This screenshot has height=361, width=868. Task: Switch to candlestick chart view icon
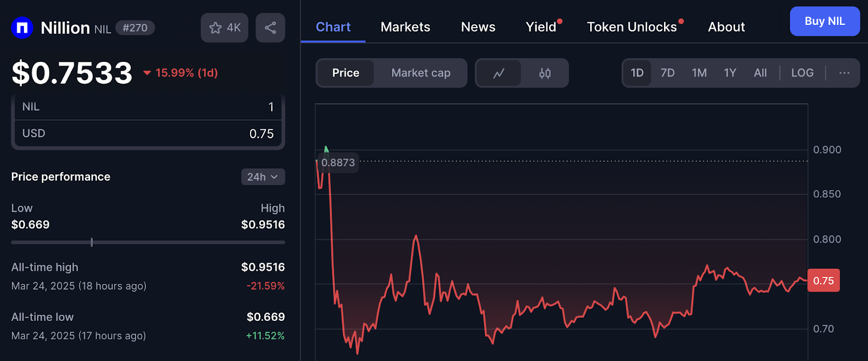545,73
